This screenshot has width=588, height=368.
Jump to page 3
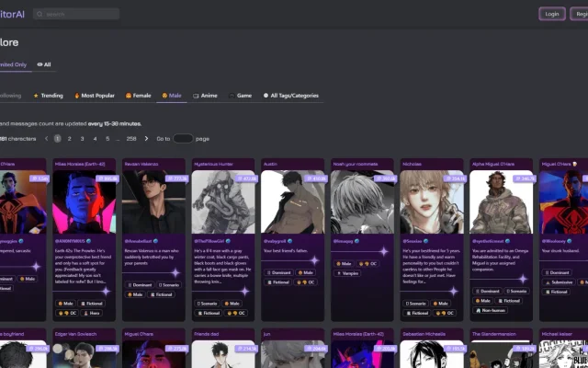[82, 139]
